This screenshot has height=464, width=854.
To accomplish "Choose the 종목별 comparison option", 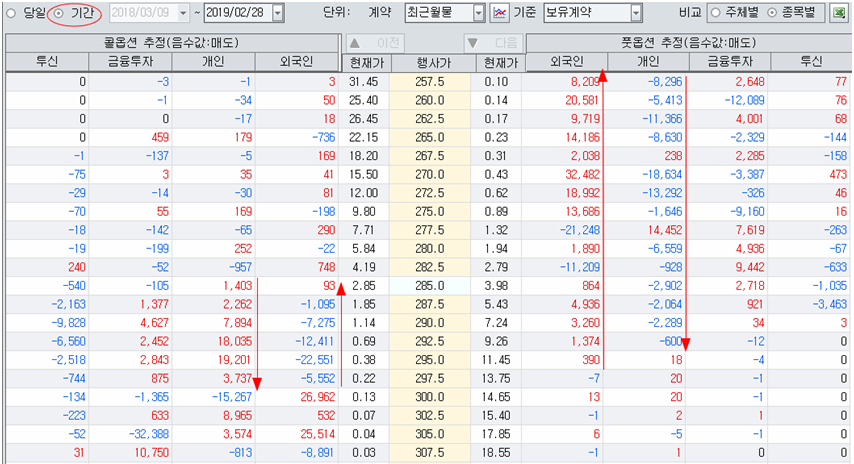I will coord(772,13).
